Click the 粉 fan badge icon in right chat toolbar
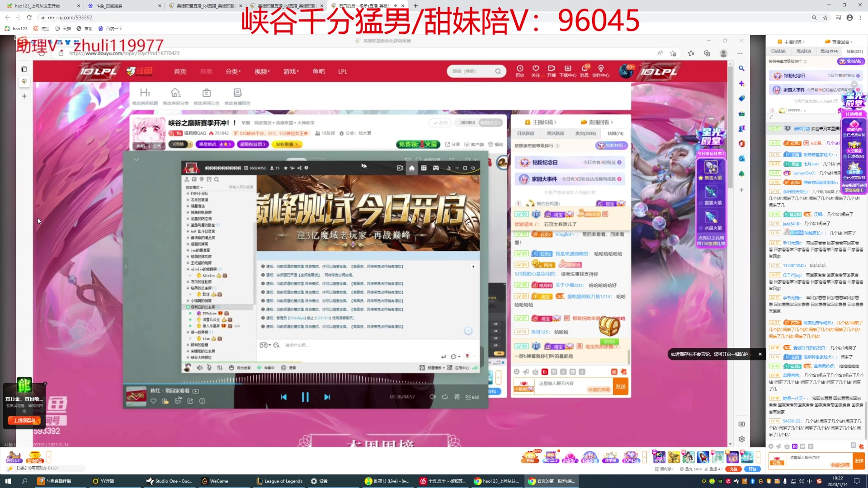Screen dimensions: 868x488 pos(795,446)
